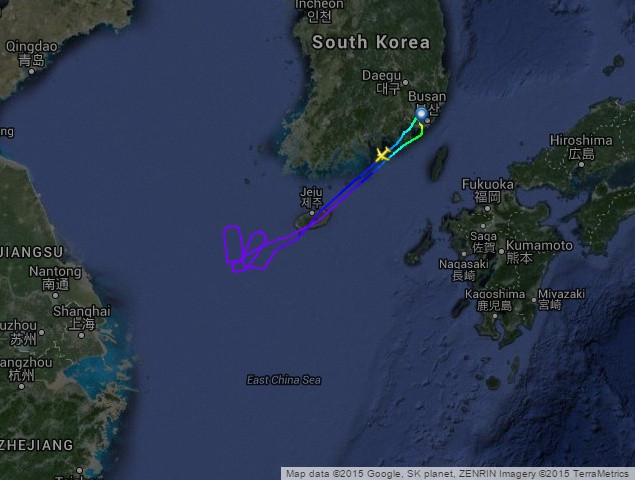Screen dimensions: 635x480
Task: Click the Qingdao city marker dot
Action: point(32,71)
